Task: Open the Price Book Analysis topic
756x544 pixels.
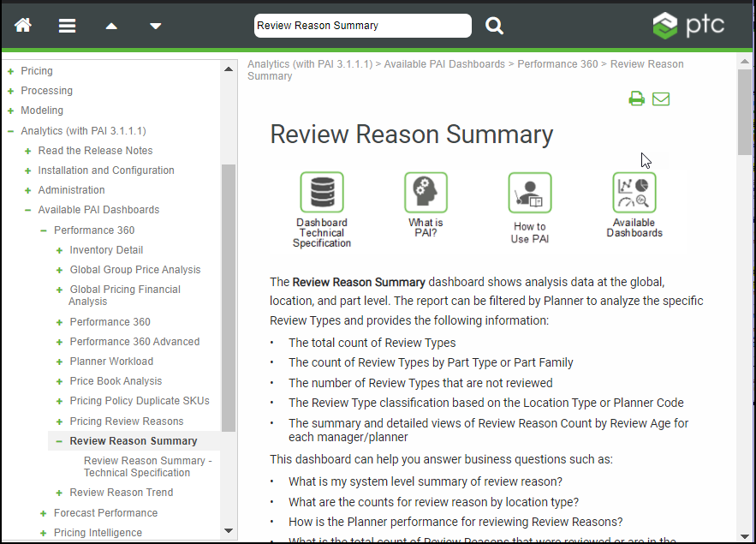Action: (116, 381)
